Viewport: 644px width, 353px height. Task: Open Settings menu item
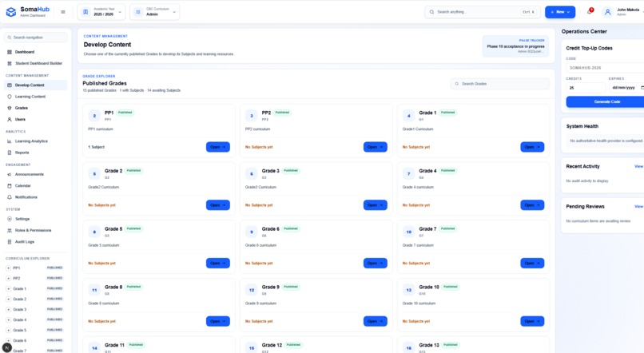click(x=35, y=219)
